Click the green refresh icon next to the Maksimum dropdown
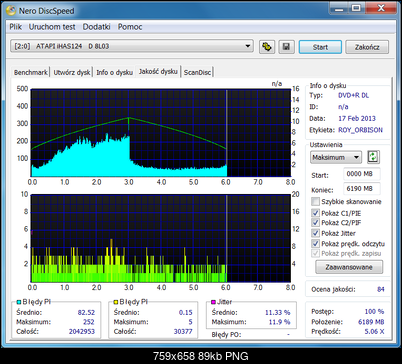402x364 pixels. point(373,157)
